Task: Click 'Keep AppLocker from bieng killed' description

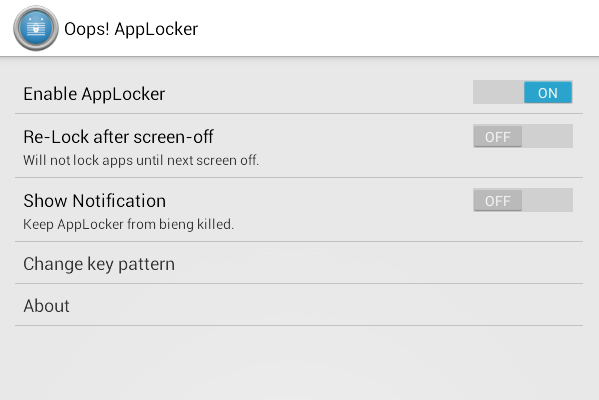Action: pyautogui.click(x=128, y=224)
